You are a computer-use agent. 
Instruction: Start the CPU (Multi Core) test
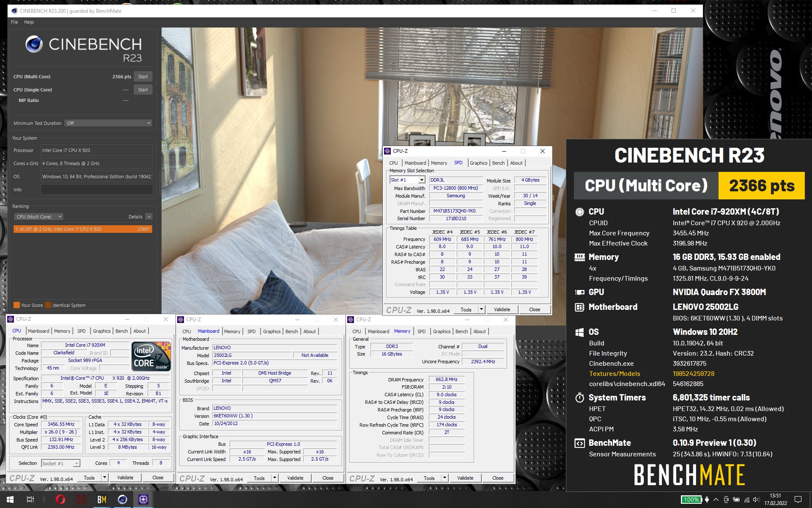point(143,77)
